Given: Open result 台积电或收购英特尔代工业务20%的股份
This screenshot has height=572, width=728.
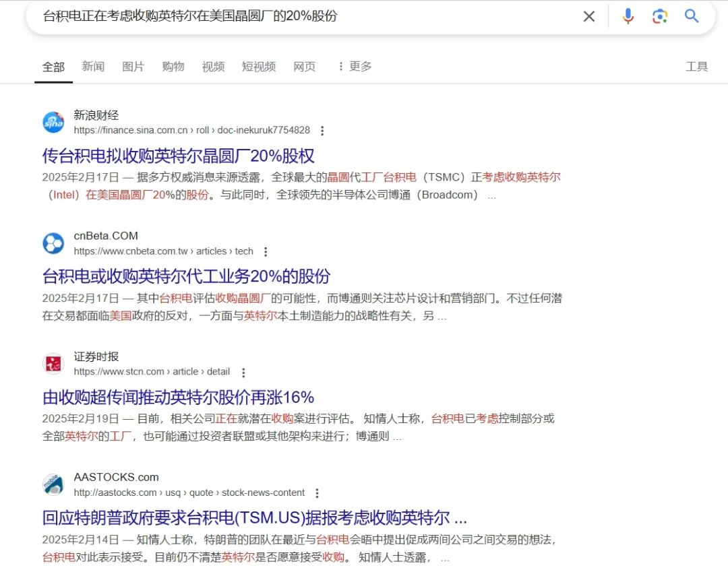Looking at the screenshot, I should (186, 276).
